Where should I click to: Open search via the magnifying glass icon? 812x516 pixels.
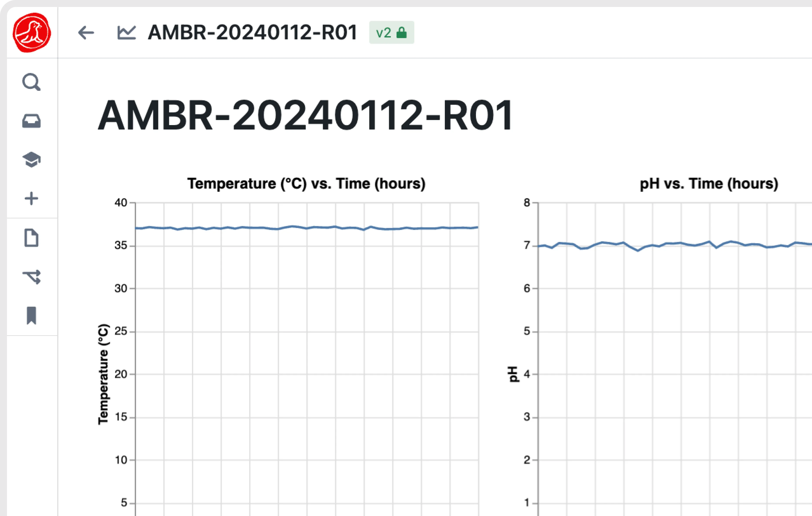31,82
